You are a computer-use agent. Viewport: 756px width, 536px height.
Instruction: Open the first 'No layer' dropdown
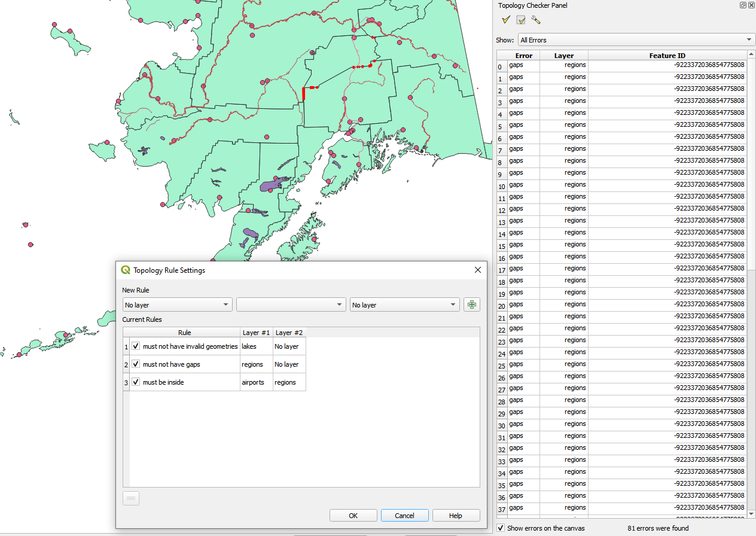point(177,304)
